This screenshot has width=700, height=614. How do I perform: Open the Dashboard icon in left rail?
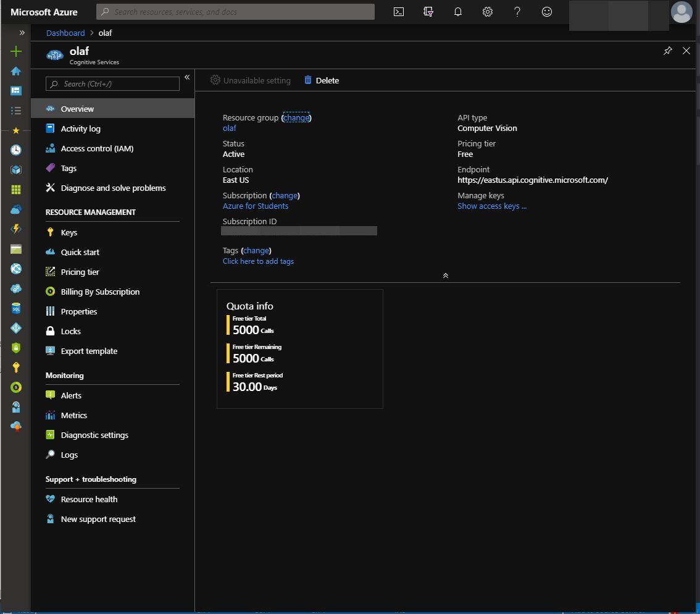click(16, 91)
